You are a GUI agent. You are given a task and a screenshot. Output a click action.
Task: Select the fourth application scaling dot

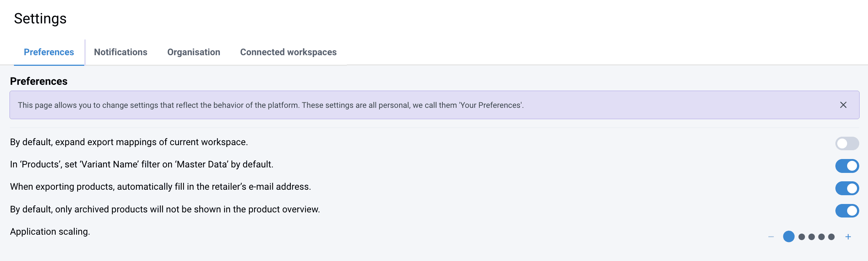[821, 237]
